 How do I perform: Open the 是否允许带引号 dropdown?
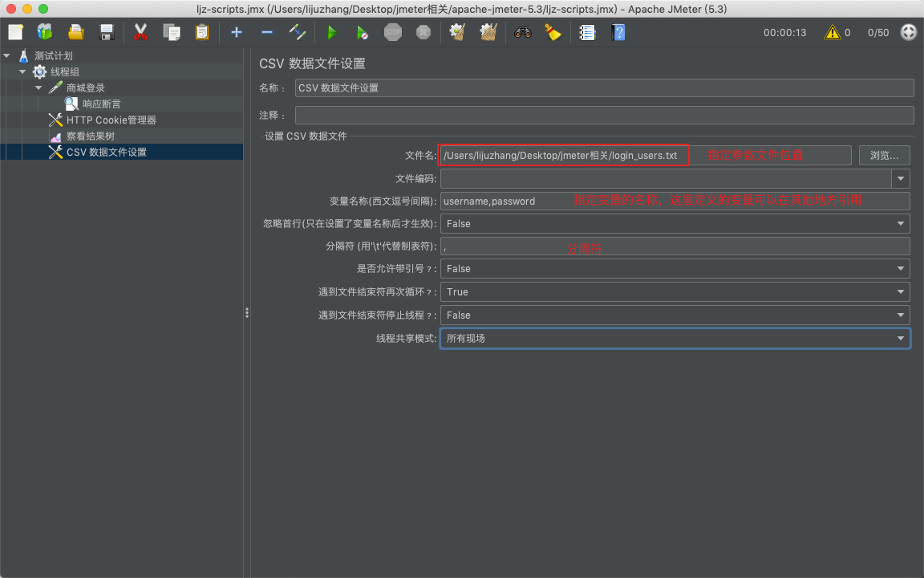pos(675,268)
